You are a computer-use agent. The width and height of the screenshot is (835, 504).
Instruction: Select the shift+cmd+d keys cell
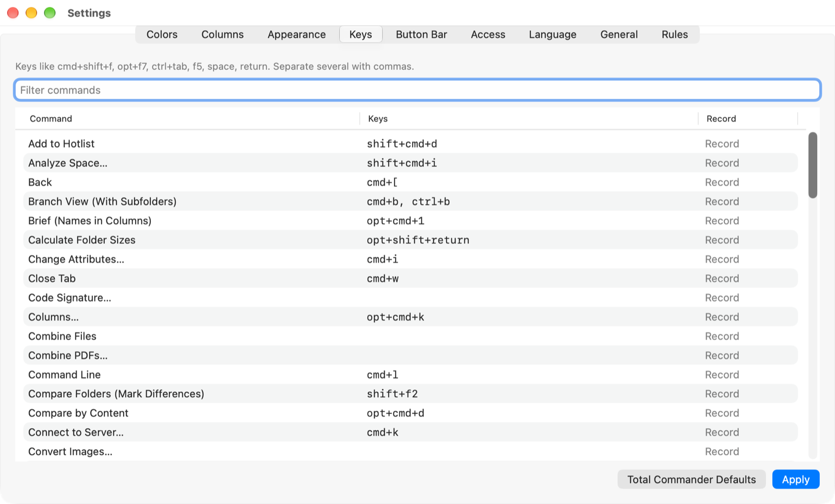[402, 144]
